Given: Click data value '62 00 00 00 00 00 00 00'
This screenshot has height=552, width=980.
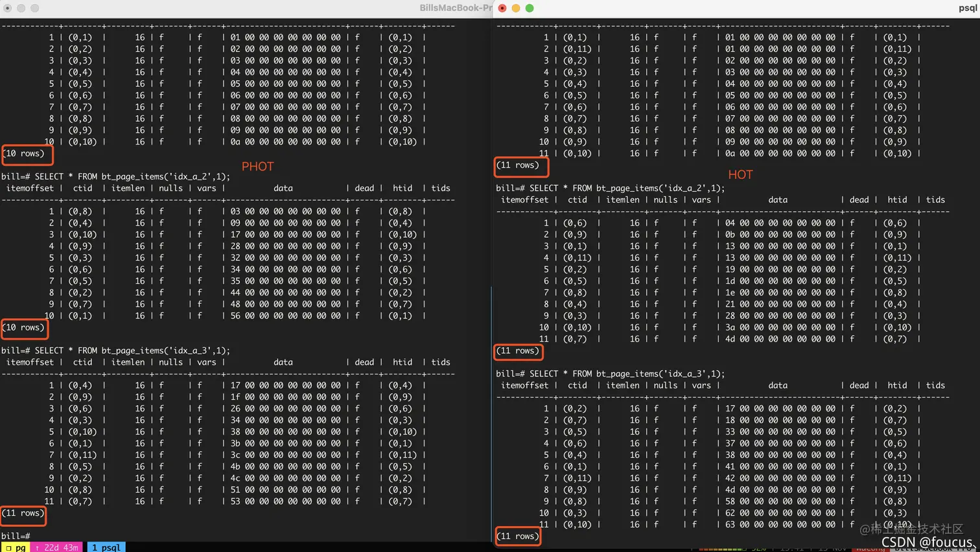Looking at the screenshot, I should [780, 513].
